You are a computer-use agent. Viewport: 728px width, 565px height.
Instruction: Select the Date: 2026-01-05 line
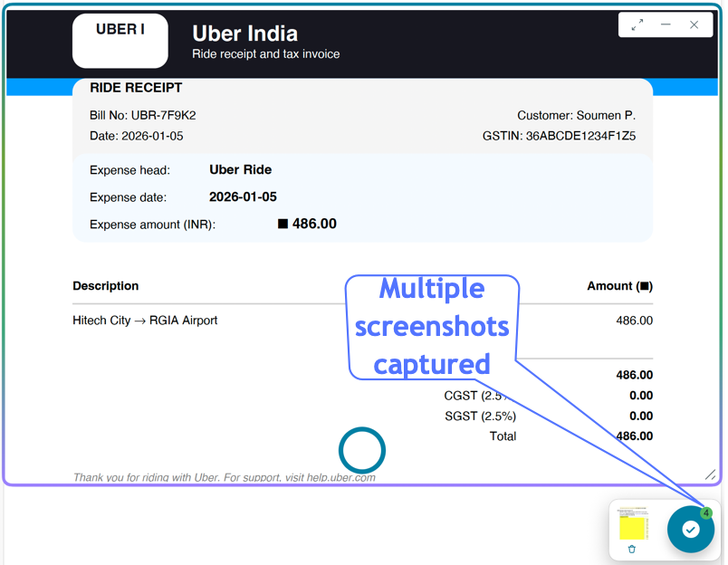(x=136, y=136)
